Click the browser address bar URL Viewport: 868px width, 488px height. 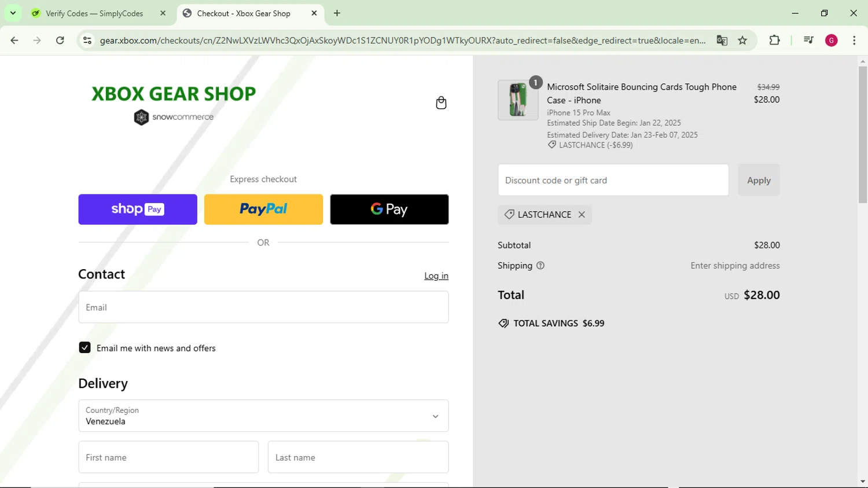402,41
